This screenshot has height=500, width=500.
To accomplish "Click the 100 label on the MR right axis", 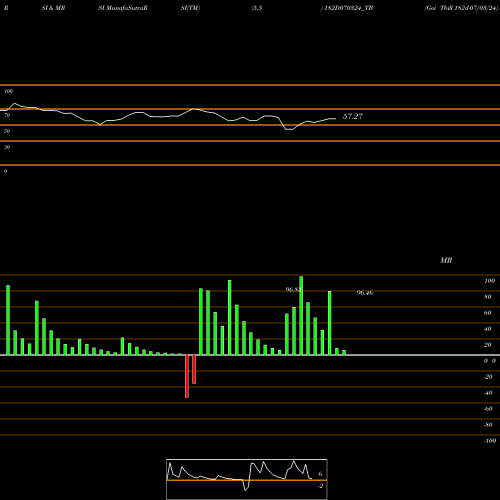I will tap(490, 281).
